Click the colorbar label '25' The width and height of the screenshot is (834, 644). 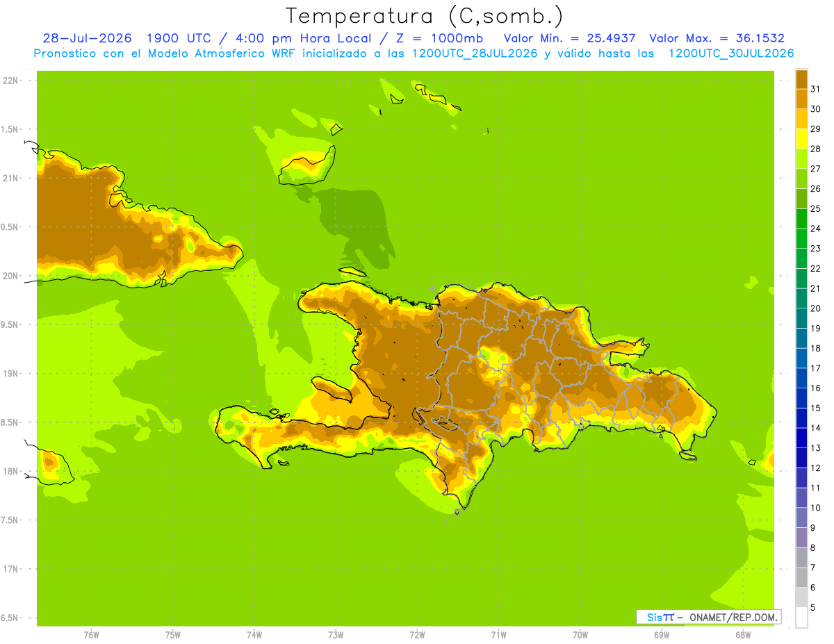pyautogui.click(x=815, y=208)
